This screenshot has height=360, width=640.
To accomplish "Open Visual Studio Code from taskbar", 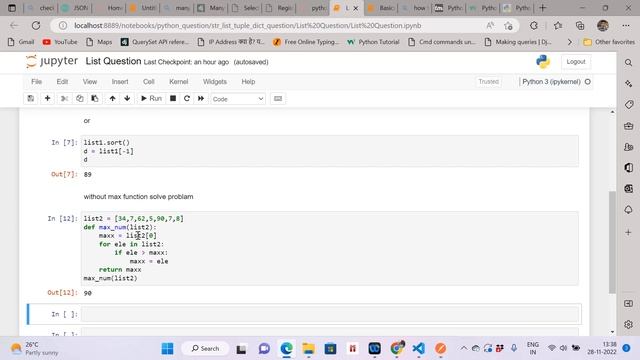I will [418, 349].
